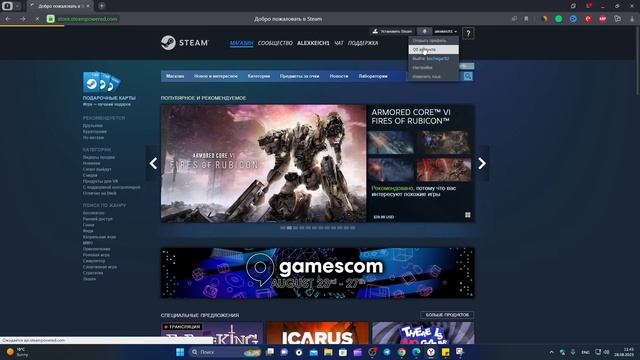The height and width of the screenshot is (360, 640).
Task: Go back with the browser back arrow
Action: click(x=8, y=19)
